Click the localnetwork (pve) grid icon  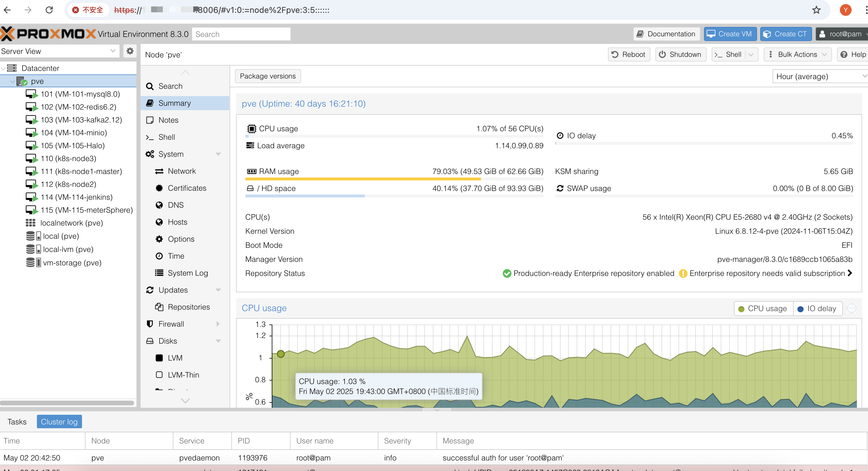pos(30,223)
